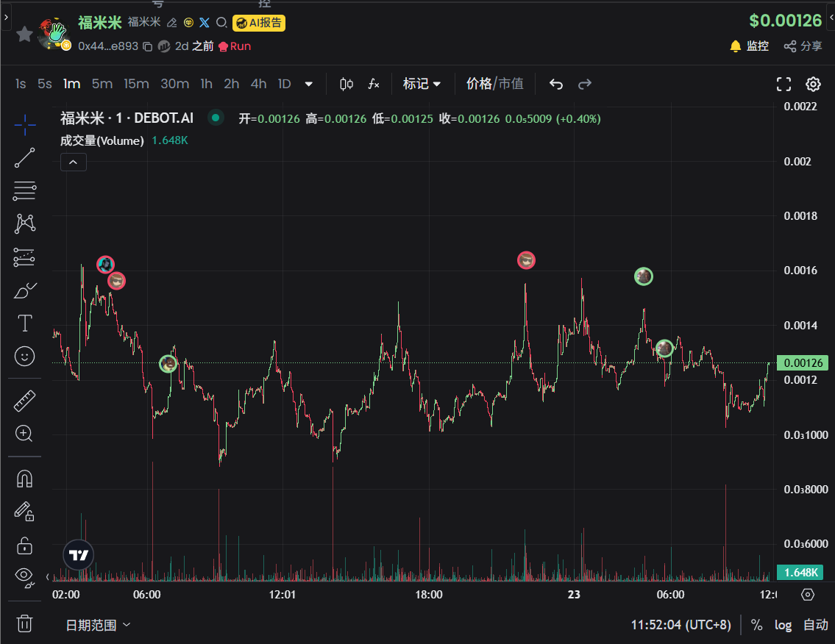Select the trend line drawing tool
The width and height of the screenshot is (835, 644).
[x=24, y=158]
